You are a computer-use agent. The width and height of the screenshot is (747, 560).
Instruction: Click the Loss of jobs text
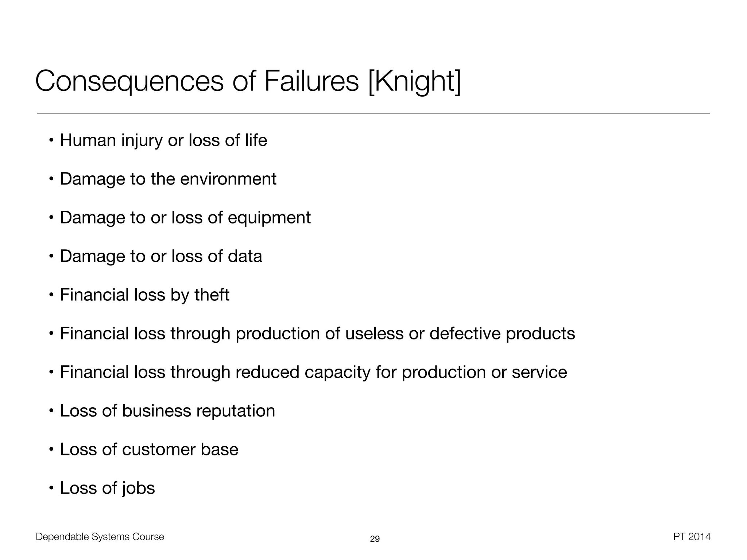107,488
